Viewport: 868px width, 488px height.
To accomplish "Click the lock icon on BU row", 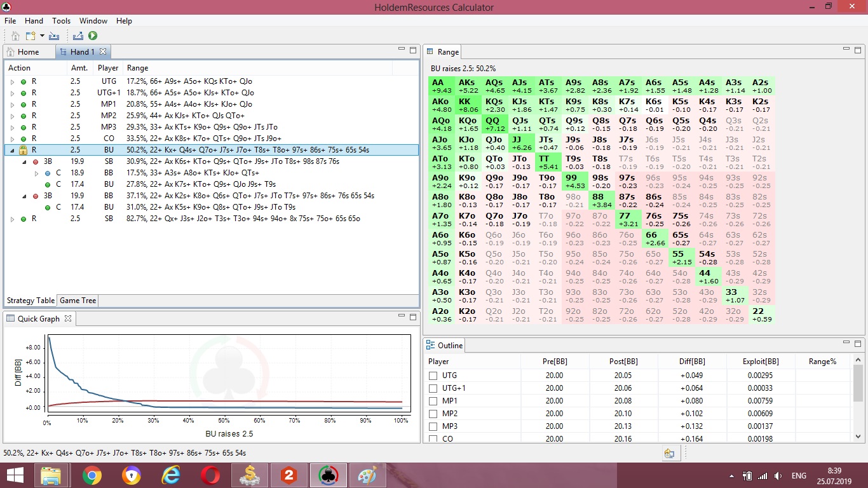I will tap(23, 150).
